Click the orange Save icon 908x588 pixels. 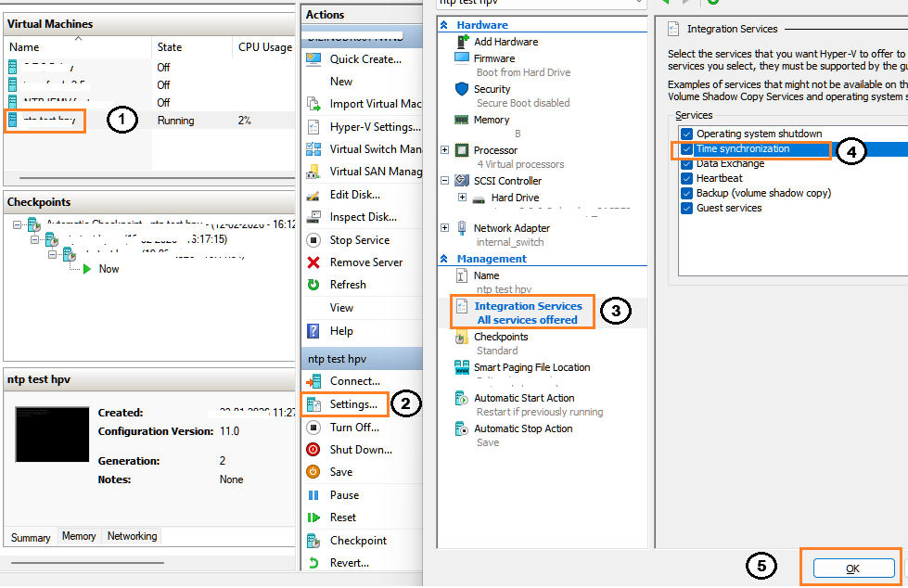pos(313,472)
